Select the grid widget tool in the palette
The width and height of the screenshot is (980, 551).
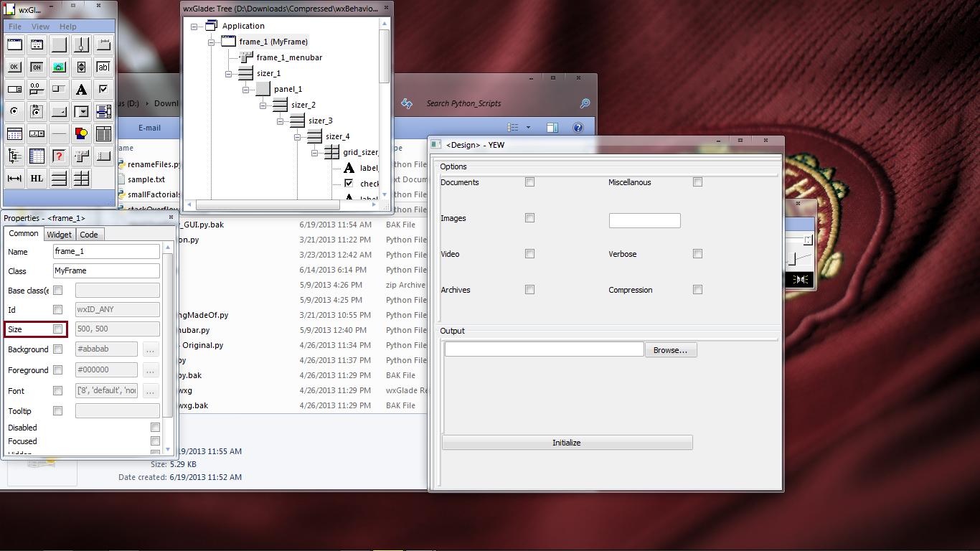point(37,156)
